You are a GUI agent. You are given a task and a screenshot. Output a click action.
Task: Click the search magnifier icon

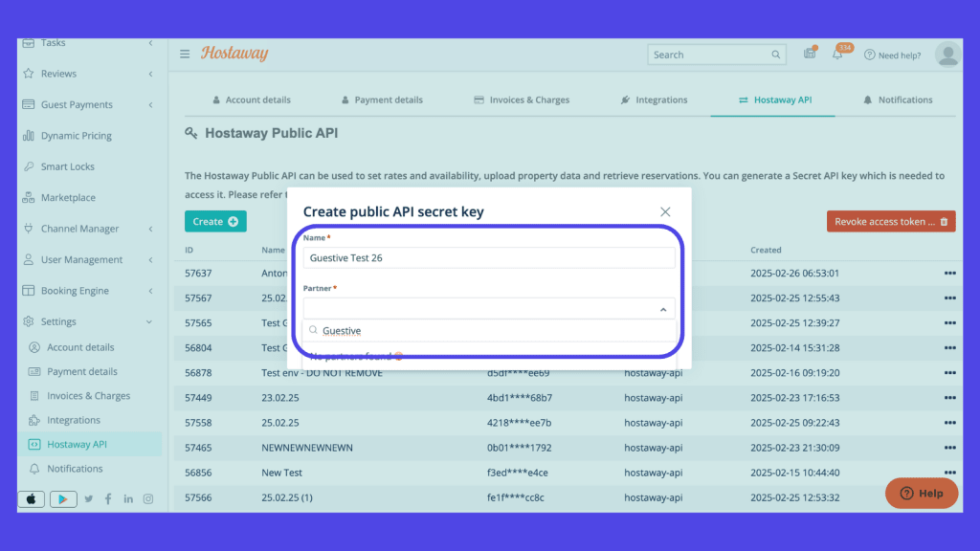click(775, 55)
